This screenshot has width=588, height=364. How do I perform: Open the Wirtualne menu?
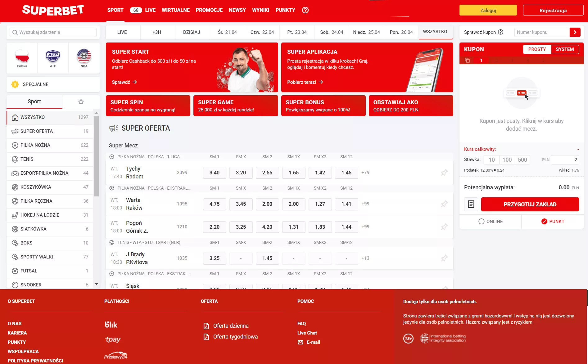coord(175,10)
